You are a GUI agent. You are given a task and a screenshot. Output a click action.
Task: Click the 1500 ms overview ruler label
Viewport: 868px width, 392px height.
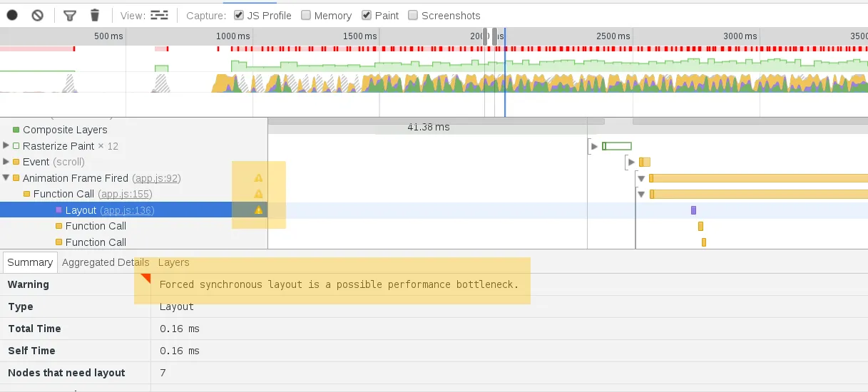coord(361,36)
